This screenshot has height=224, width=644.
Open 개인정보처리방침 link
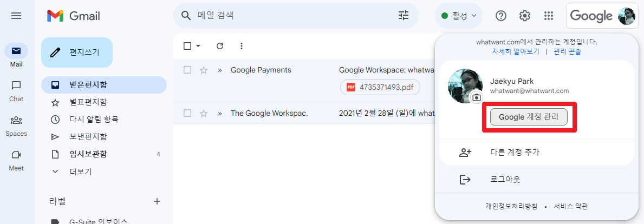tap(511, 206)
